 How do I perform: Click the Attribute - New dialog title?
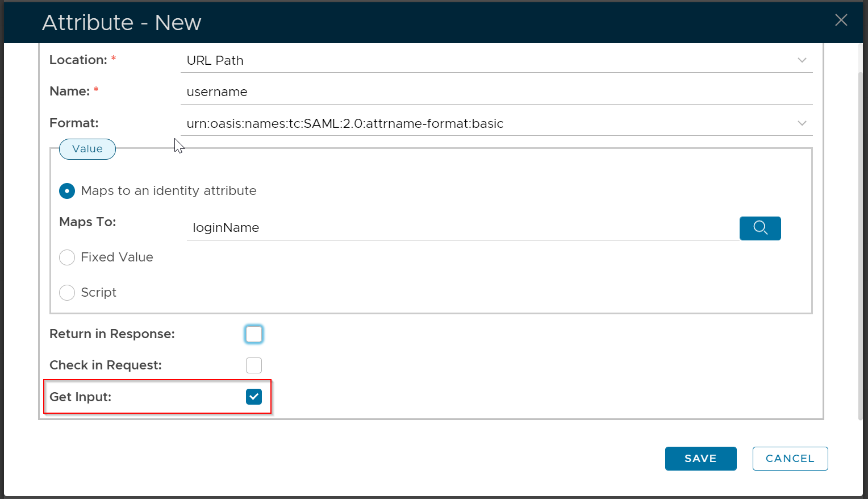(x=122, y=23)
